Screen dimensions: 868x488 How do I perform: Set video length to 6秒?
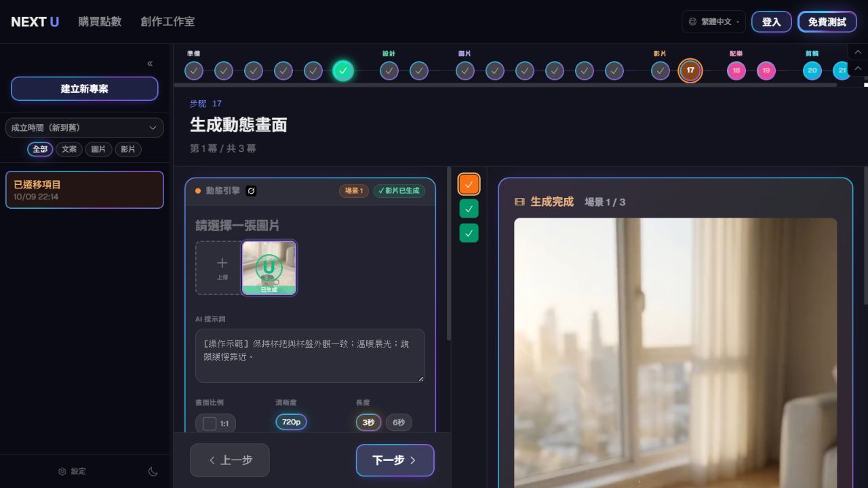click(x=399, y=422)
